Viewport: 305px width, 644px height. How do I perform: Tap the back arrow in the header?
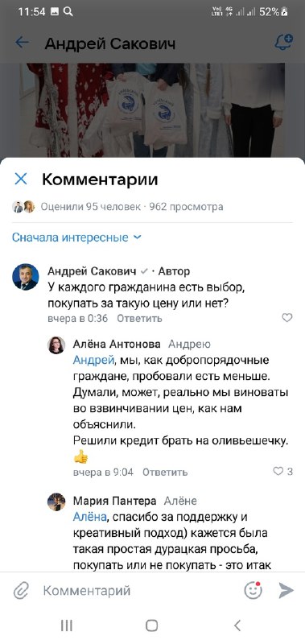[22, 43]
